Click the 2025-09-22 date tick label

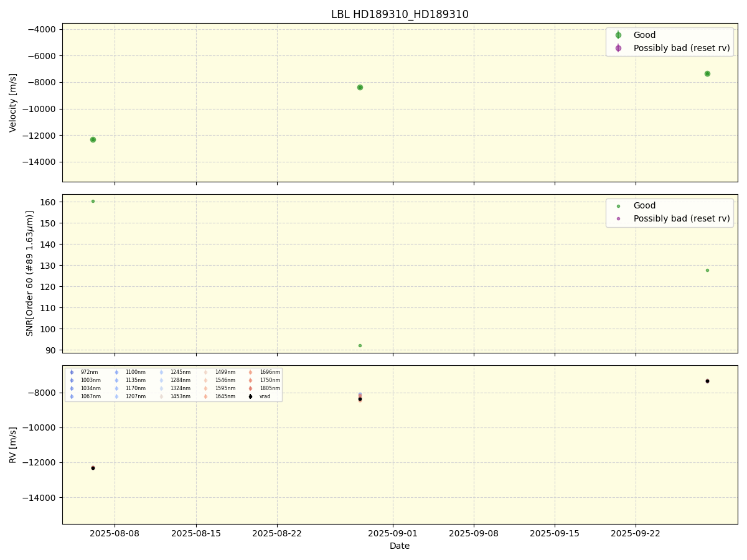[636, 533]
